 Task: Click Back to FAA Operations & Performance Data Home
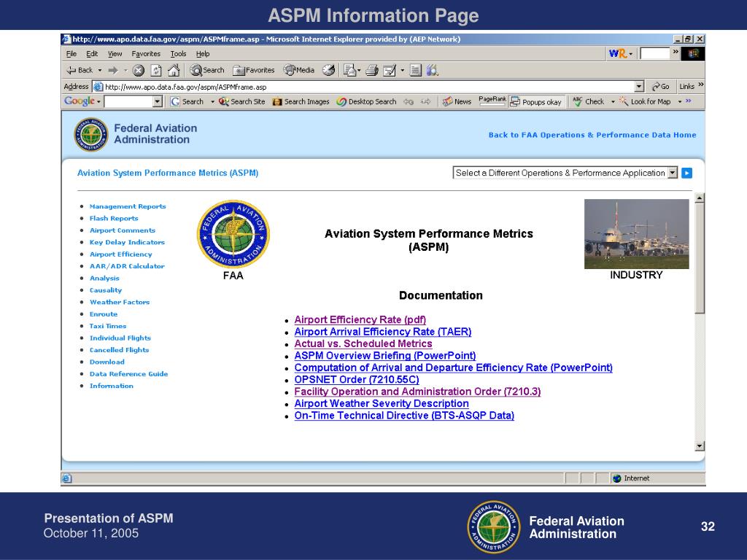592,135
